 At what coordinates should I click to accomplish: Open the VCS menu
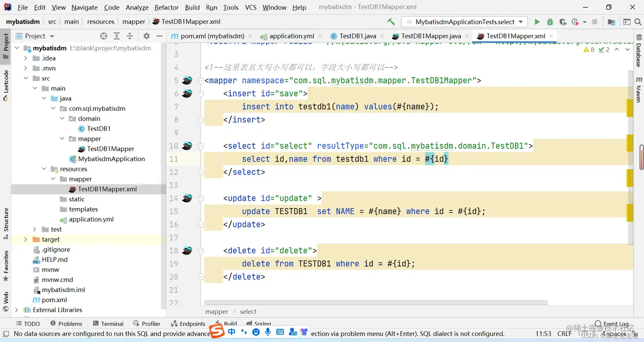(251, 7)
